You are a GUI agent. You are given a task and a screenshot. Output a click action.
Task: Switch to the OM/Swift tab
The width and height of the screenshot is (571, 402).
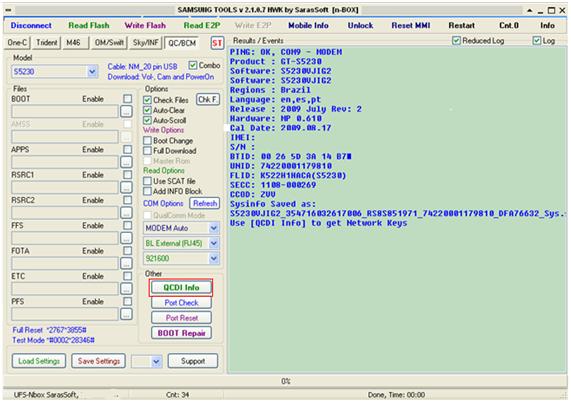coord(109,43)
